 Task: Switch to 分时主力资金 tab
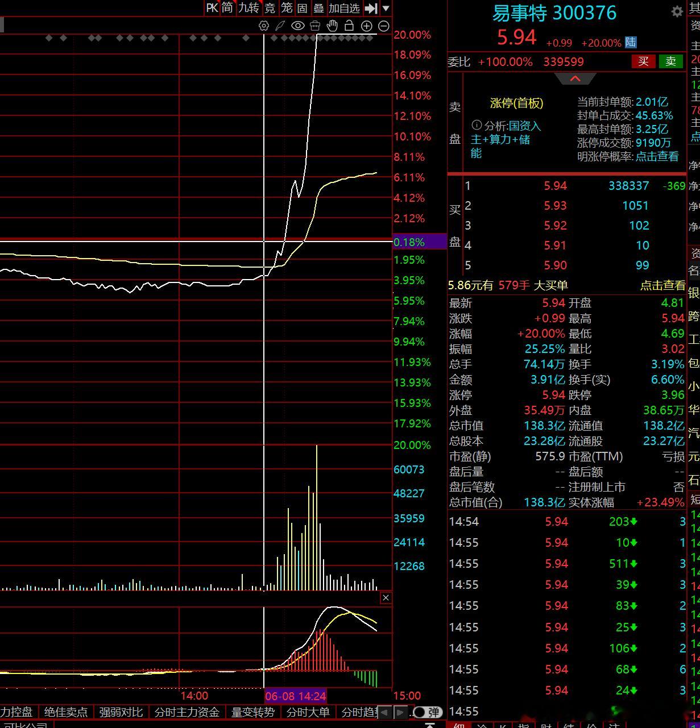(x=187, y=712)
